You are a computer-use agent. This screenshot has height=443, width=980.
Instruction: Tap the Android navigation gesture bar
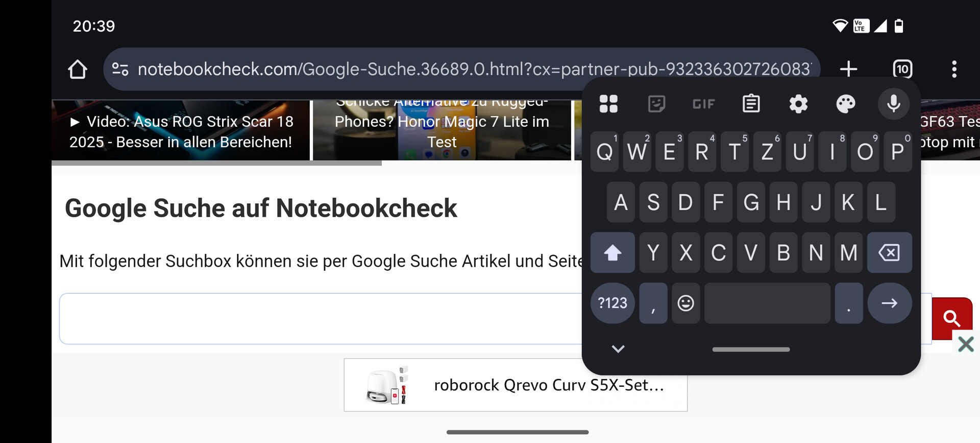[518, 432]
